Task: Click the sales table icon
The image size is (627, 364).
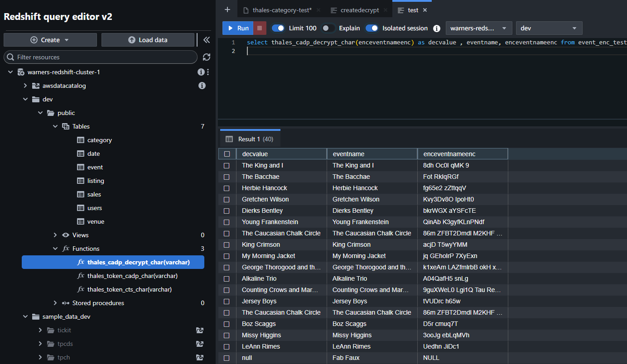Action: point(81,195)
